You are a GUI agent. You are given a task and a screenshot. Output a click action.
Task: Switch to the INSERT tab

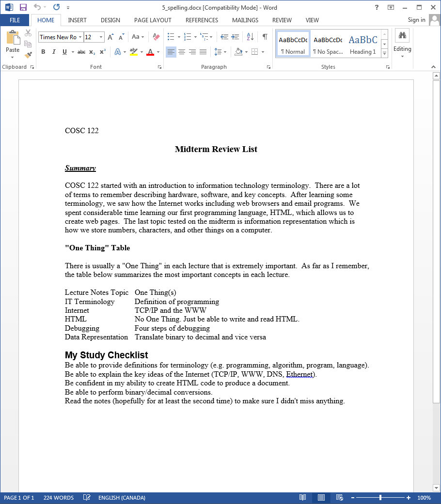click(77, 20)
